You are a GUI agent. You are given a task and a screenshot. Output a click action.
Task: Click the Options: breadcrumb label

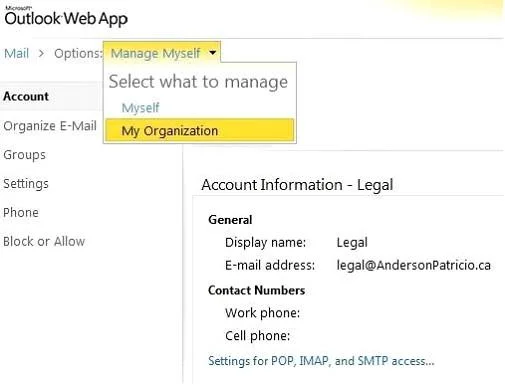(78, 53)
